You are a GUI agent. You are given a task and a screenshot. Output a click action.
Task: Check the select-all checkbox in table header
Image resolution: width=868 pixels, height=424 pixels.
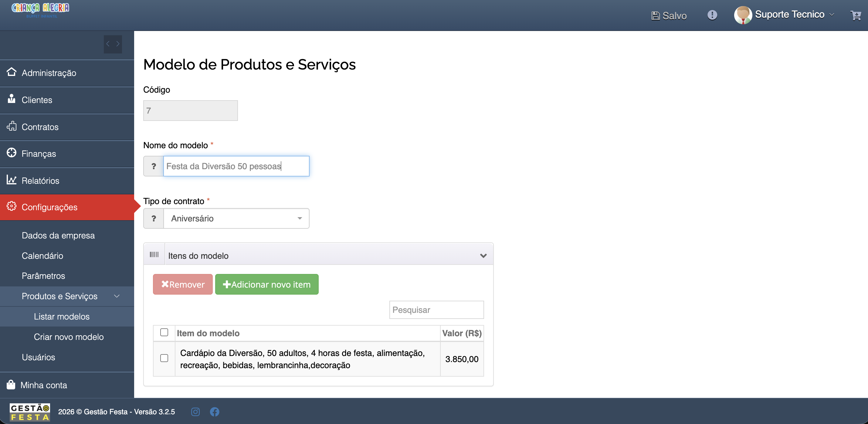(x=164, y=332)
